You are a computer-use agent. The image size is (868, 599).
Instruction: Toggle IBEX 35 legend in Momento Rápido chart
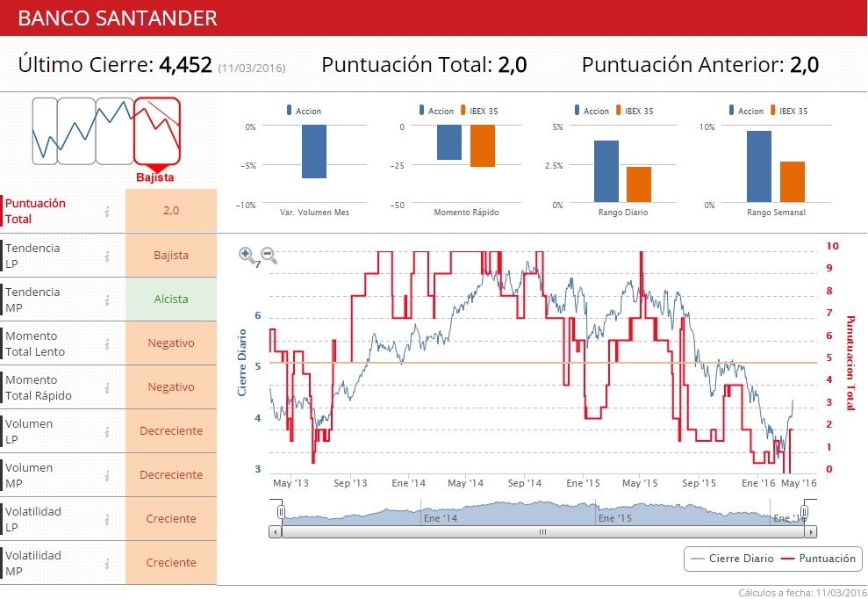[479, 111]
